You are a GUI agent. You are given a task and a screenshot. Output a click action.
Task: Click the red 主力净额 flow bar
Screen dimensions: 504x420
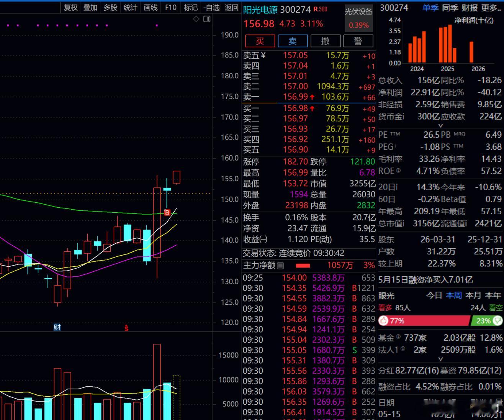coord(303,266)
